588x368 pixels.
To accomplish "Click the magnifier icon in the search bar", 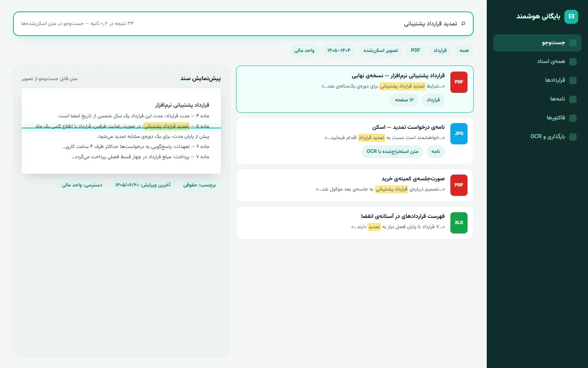I will coord(463,24).
